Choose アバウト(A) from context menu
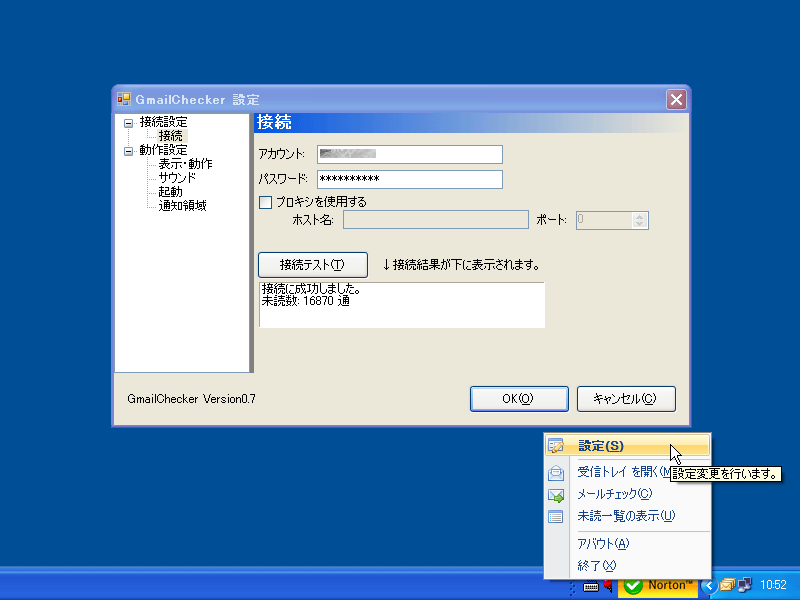Screen dimensions: 800x600 click(x=628, y=544)
